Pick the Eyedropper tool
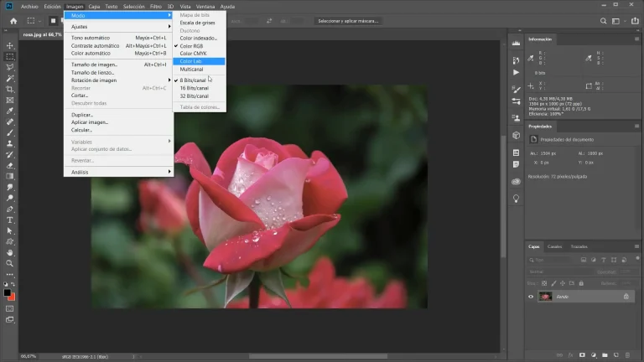This screenshot has width=644, height=362. (x=10, y=111)
